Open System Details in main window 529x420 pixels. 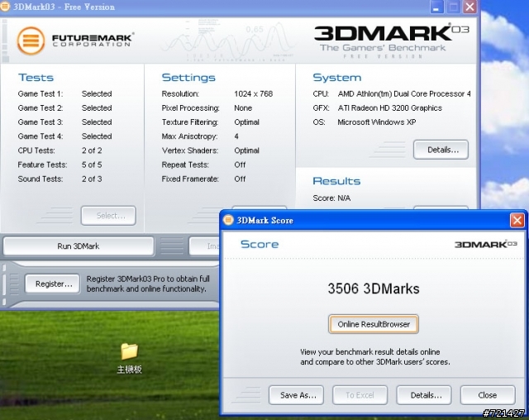(441, 150)
